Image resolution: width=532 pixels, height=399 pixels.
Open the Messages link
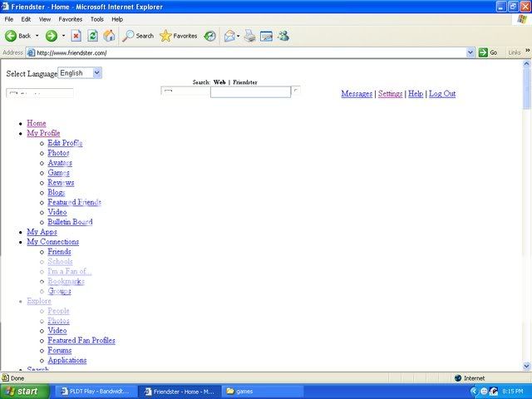pyautogui.click(x=357, y=94)
